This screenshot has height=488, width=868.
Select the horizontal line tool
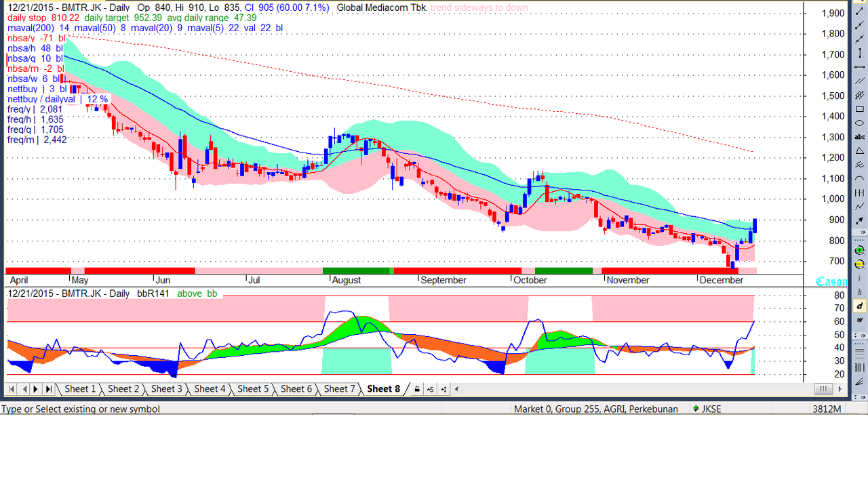[x=859, y=67]
